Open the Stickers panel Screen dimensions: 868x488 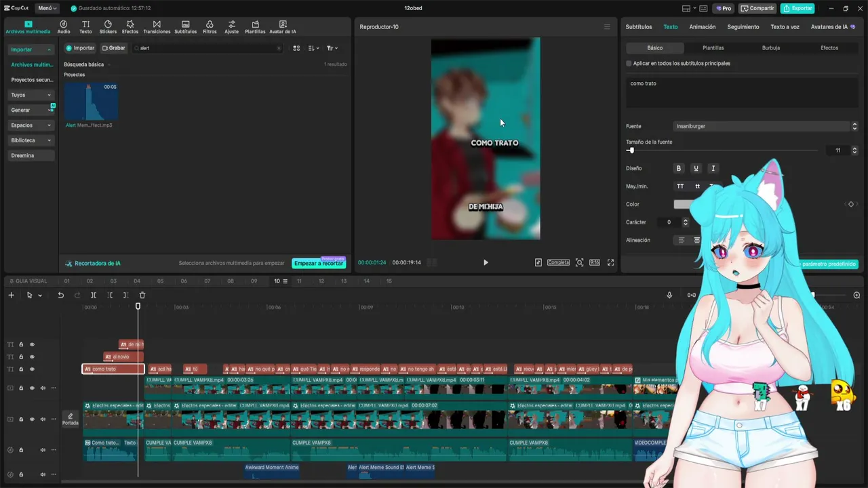click(108, 27)
